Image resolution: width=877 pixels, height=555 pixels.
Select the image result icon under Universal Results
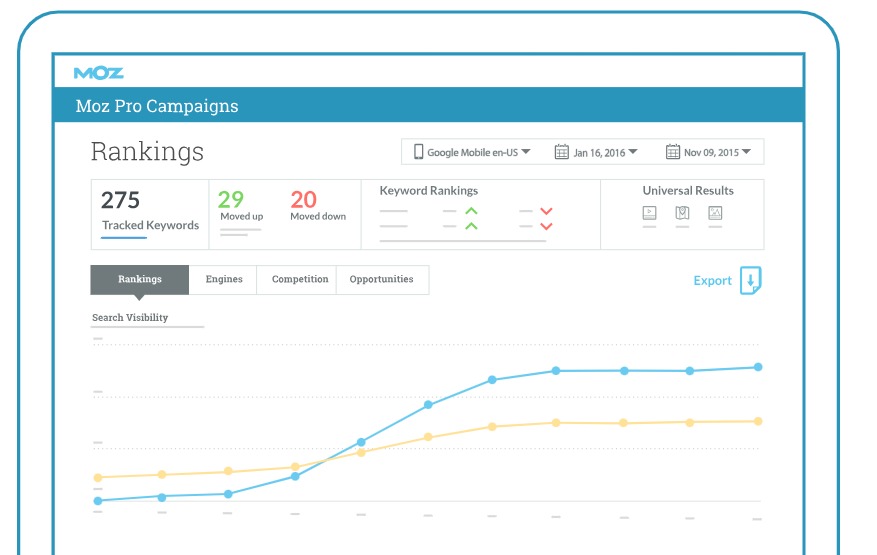(x=715, y=213)
